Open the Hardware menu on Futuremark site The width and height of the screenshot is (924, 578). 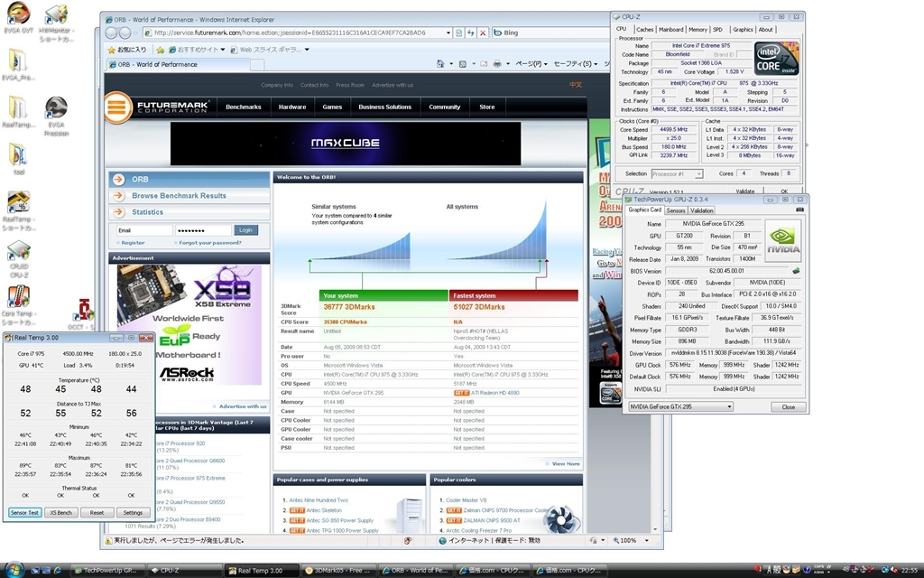pos(292,107)
